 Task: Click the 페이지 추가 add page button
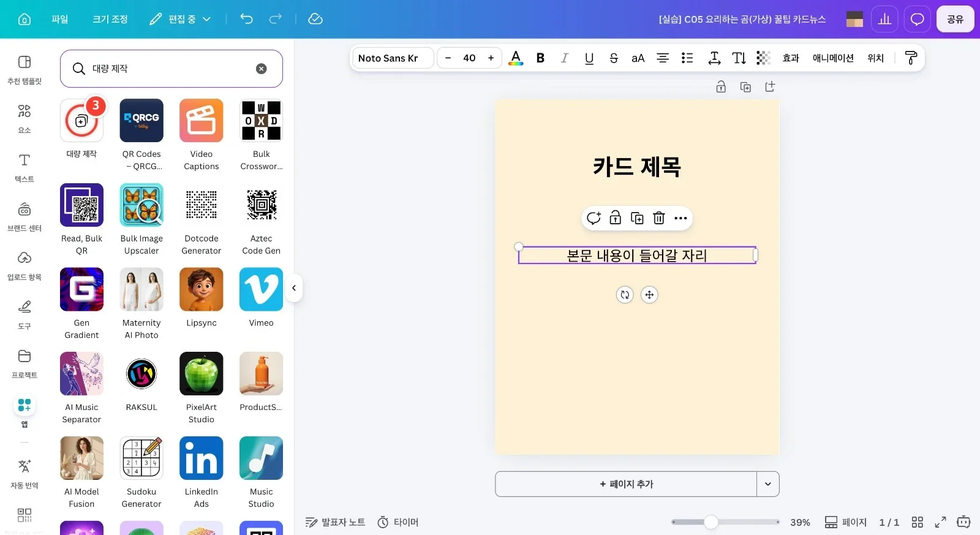626,484
